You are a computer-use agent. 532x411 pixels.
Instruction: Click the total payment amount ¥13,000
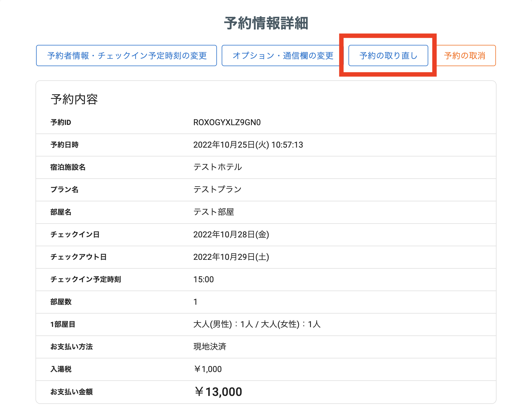(x=218, y=392)
